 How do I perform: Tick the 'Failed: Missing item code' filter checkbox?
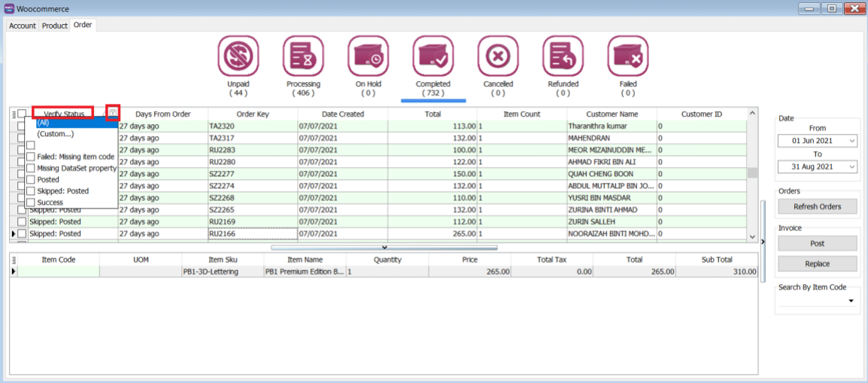click(31, 157)
